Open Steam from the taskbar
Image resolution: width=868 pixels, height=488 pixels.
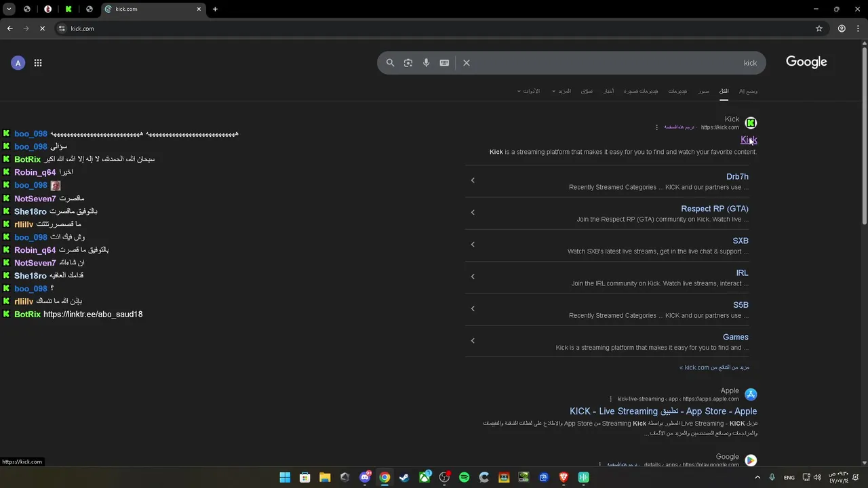click(404, 477)
